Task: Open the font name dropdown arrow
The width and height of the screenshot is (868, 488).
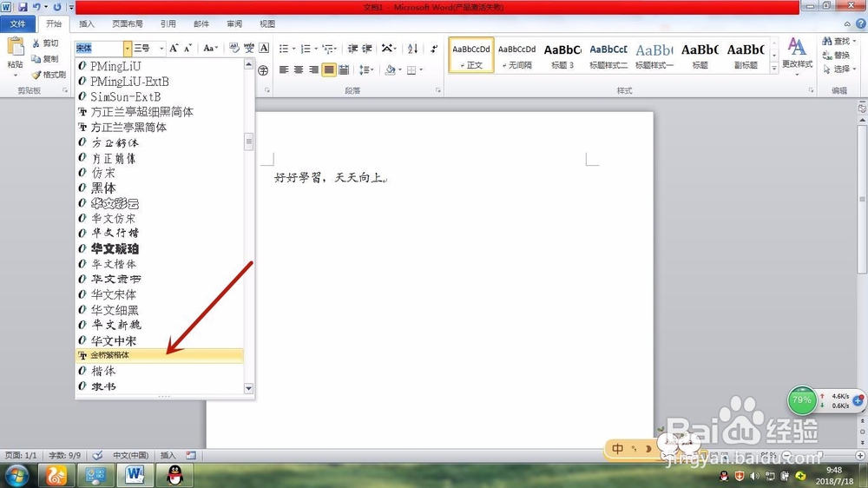Action: pos(127,48)
